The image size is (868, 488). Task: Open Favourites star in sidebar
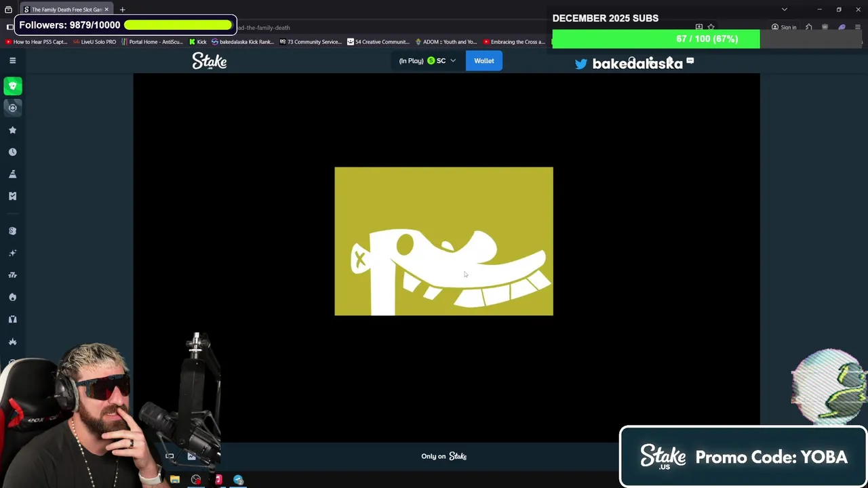pos(12,130)
